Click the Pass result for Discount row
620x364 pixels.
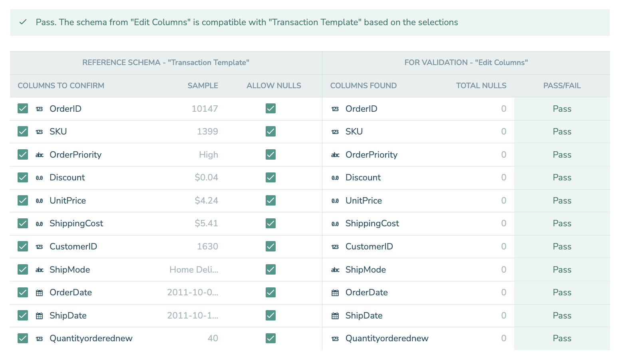pyautogui.click(x=562, y=178)
